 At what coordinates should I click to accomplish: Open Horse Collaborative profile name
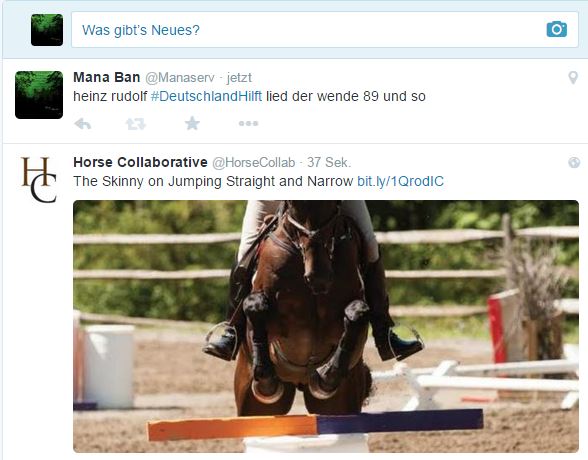140,162
